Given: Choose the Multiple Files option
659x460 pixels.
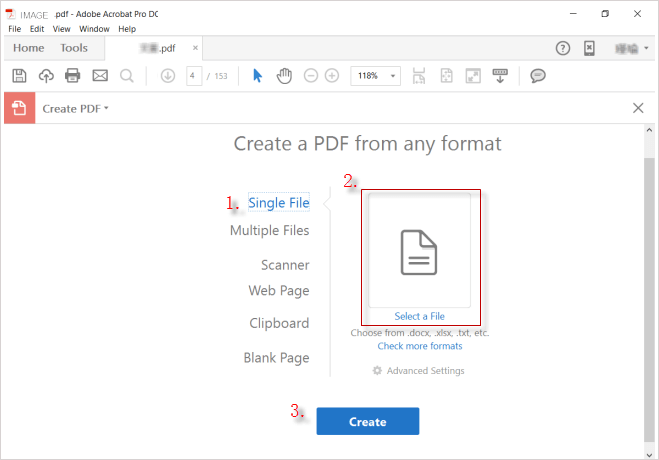Looking at the screenshot, I should (269, 230).
